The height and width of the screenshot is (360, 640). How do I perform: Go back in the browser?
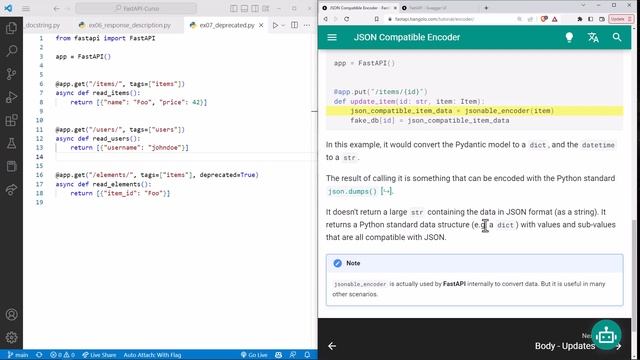326,19
